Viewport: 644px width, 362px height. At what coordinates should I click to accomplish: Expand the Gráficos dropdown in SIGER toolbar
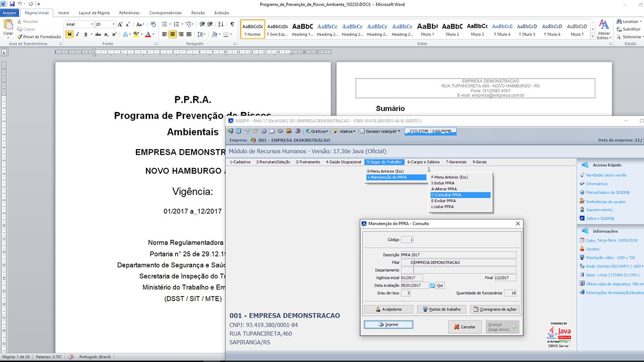[317, 131]
